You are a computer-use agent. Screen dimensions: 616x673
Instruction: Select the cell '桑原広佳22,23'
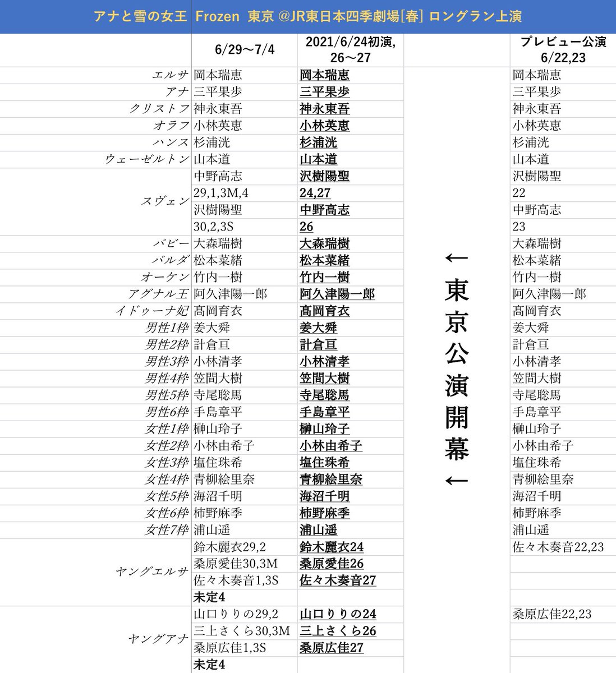point(563,614)
